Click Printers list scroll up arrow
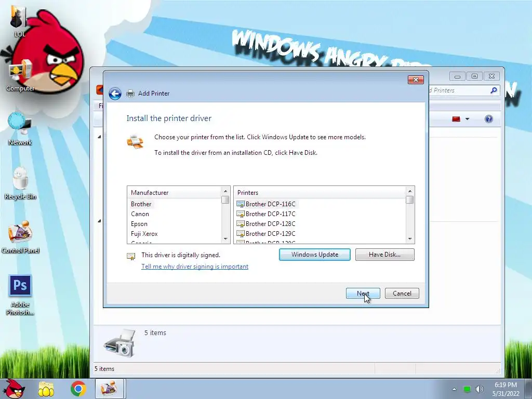Image resolution: width=532 pixels, height=399 pixels. (x=410, y=191)
